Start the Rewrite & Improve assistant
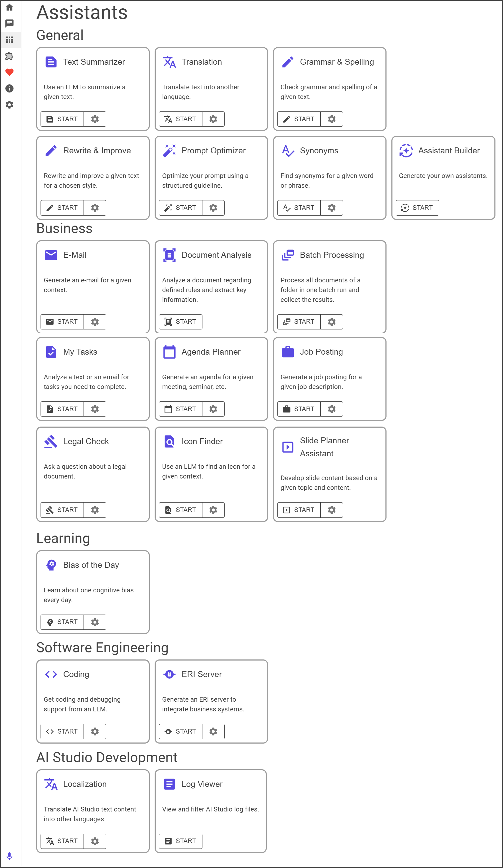 tap(62, 208)
